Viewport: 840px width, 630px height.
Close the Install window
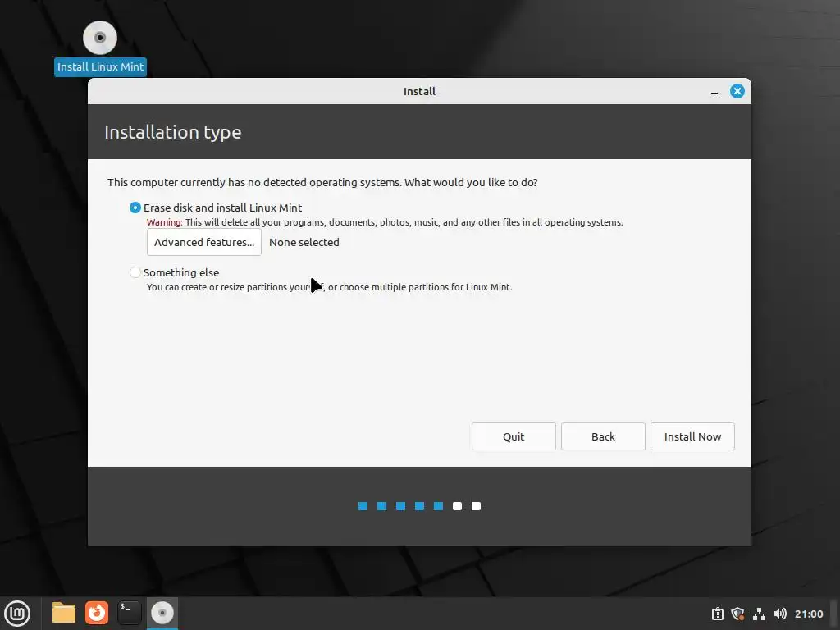[x=737, y=91]
